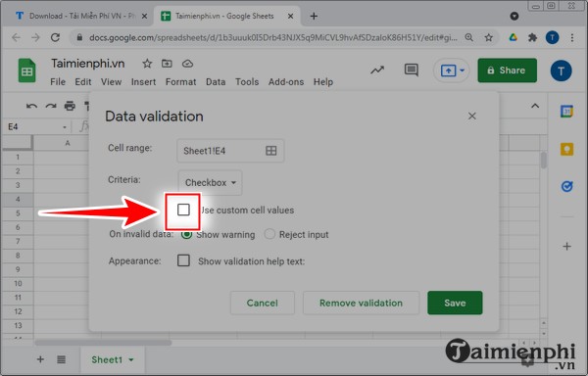Click the horizontal scrollbar thumb
The width and height of the screenshot is (588, 376).
tap(103, 343)
